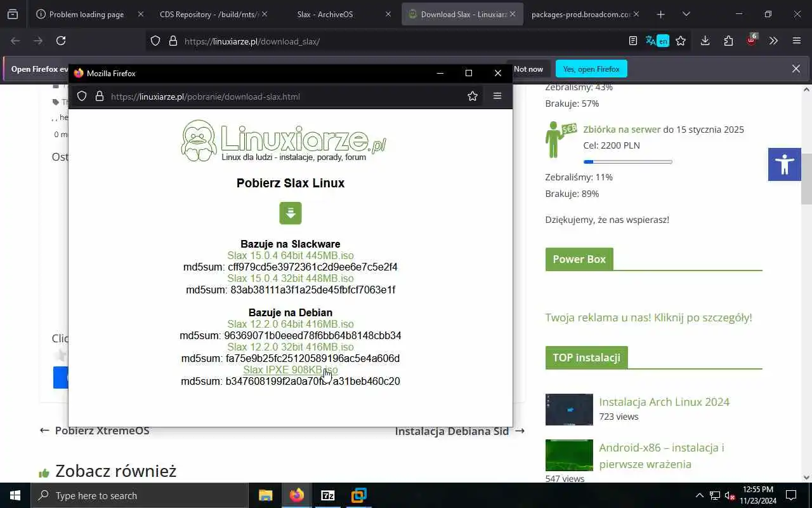Open the page translation icon
This screenshot has height=508, width=812.
click(x=657, y=41)
